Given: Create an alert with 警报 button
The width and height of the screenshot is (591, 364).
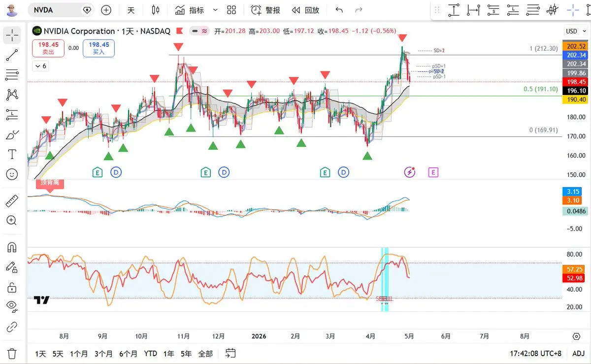Looking at the screenshot, I should click(x=266, y=10).
